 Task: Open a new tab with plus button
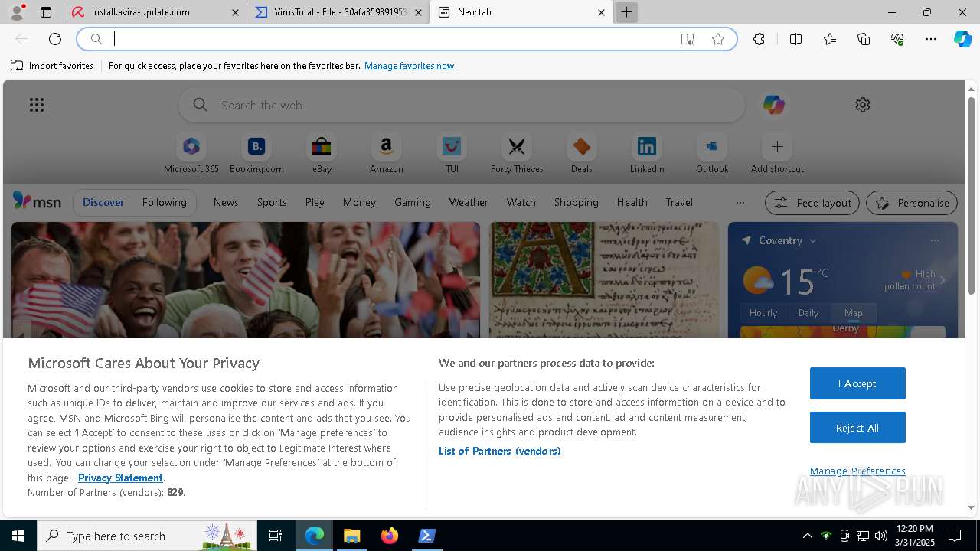pyautogui.click(x=626, y=12)
